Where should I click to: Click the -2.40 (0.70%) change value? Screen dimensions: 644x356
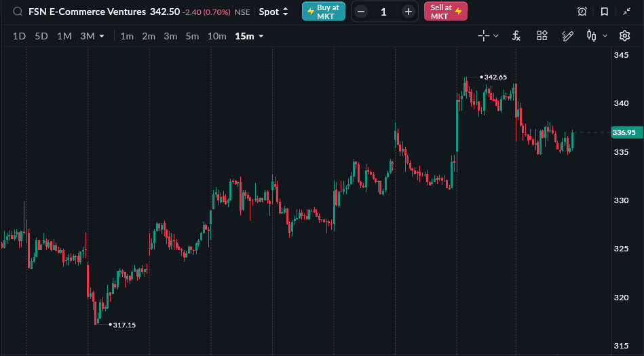point(206,12)
